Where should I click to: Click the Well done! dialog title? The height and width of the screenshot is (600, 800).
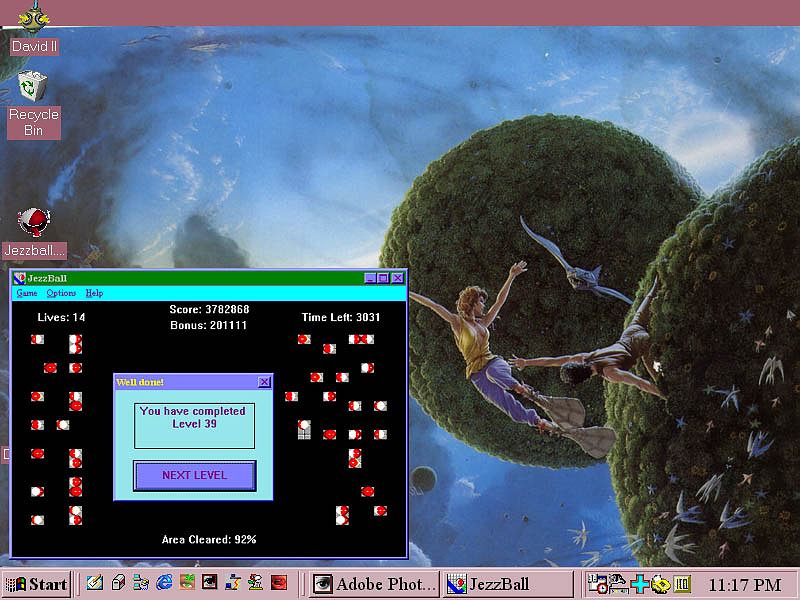[x=140, y=382]
